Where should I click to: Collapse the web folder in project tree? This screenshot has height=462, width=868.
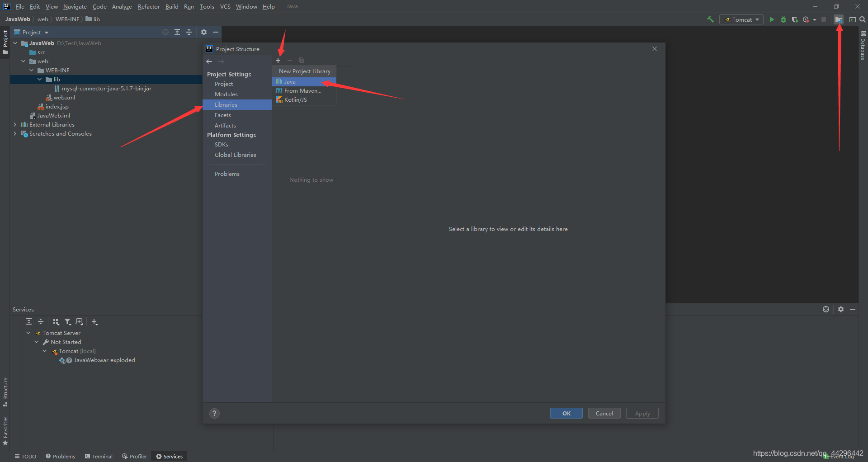(x=24, y=61)
